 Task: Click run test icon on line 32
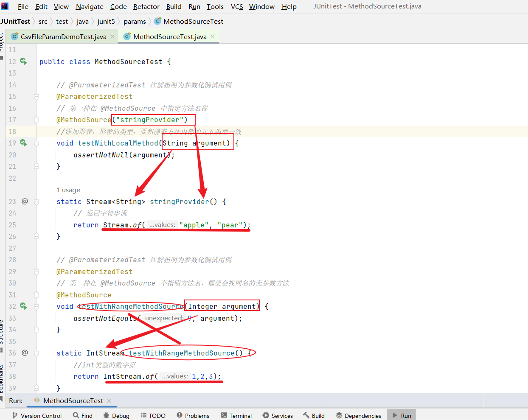click(24, 306)
